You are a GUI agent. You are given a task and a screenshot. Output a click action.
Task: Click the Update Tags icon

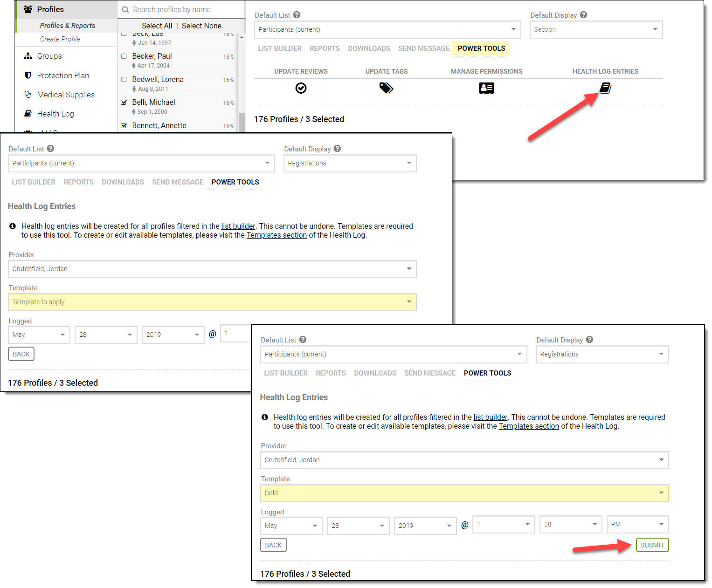(x=386, y=88)
